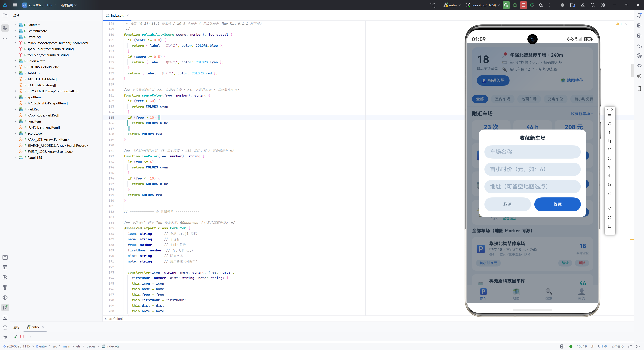Open the search everywhere magnifier
The image size is (644, 350).
click(x=593, y=5)
